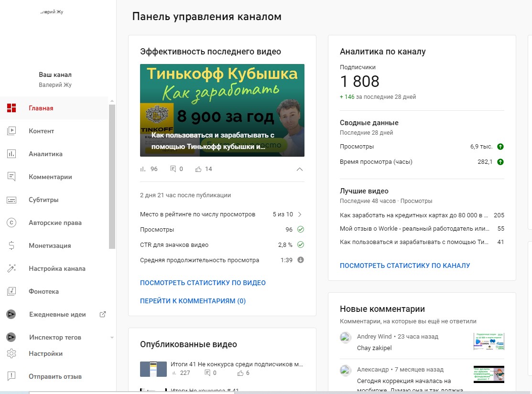Click the comment text Chay zakipel
The width and height of the screenshot is (532, 394).
click(x=374, y=348)
